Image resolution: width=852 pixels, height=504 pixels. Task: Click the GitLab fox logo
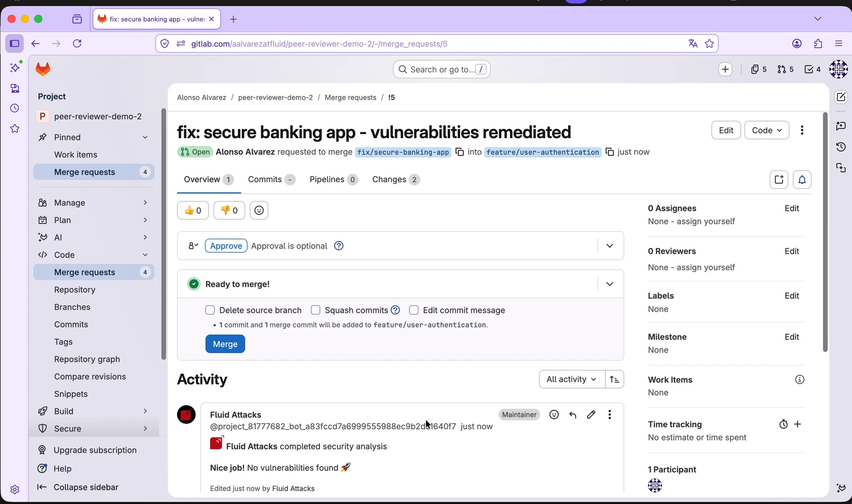click(43, 69)
